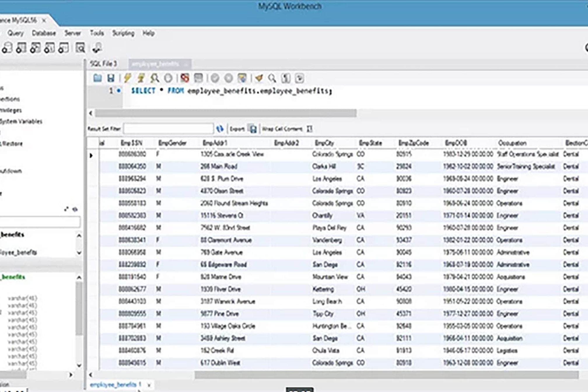This screenshot has width=588, height=392.
Task: Execute the query with the lightning bolt icon
Action: pyautogui.click(x=127, y=78)
